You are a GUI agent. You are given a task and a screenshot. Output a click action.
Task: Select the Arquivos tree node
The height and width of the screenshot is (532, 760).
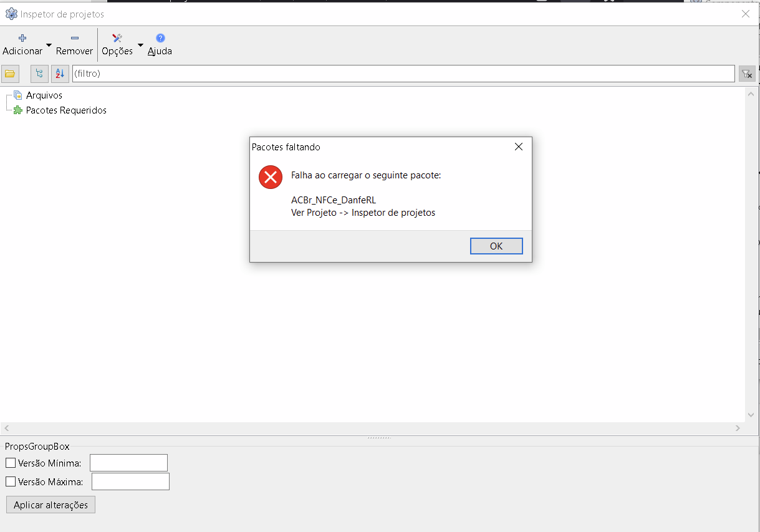44,95
